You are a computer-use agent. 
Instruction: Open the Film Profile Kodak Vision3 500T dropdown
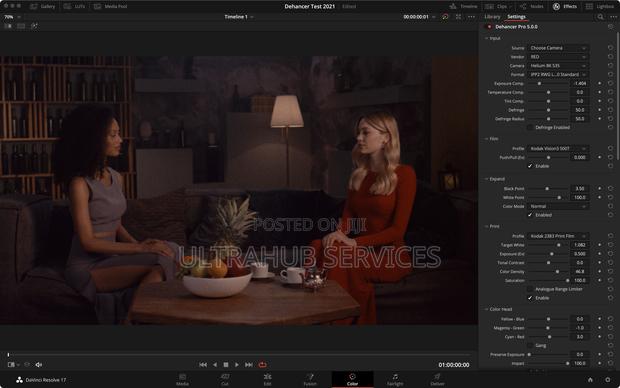pyautogui.click(x=558, y=148)
